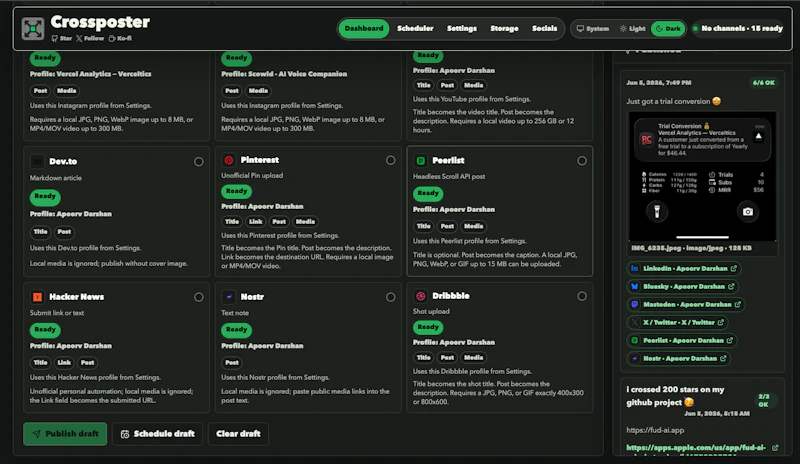Image resolution: width=800 pixels, height=464 pixels.
Task: Click the Publish draft button
Action: pos(65,434)
